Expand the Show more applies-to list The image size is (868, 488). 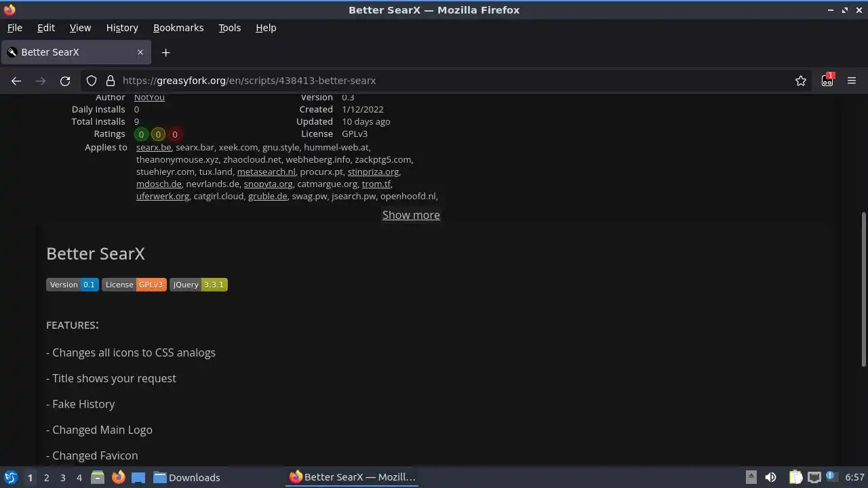click(x=411, y=215)
